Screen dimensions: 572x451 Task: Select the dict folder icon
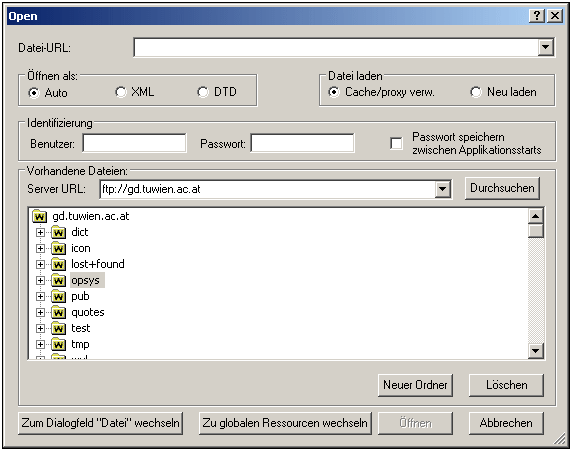[x=58, y=232]
